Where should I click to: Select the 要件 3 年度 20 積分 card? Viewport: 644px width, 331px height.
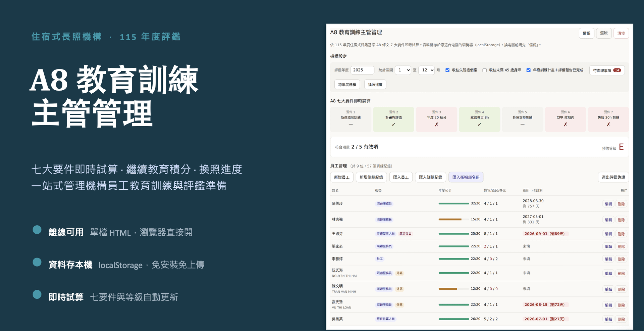coord(436,119)
